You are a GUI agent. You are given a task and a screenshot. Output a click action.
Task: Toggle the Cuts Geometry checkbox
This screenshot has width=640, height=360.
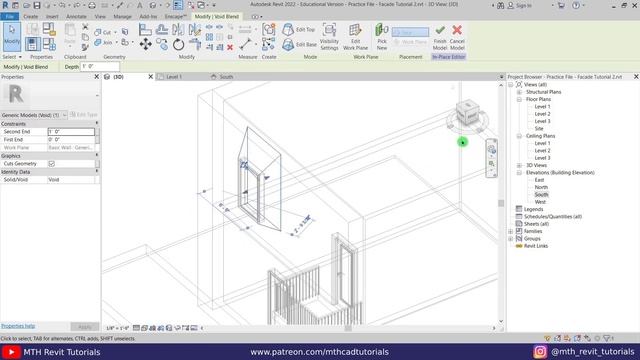pyautogui.click(x=51, y=164)
